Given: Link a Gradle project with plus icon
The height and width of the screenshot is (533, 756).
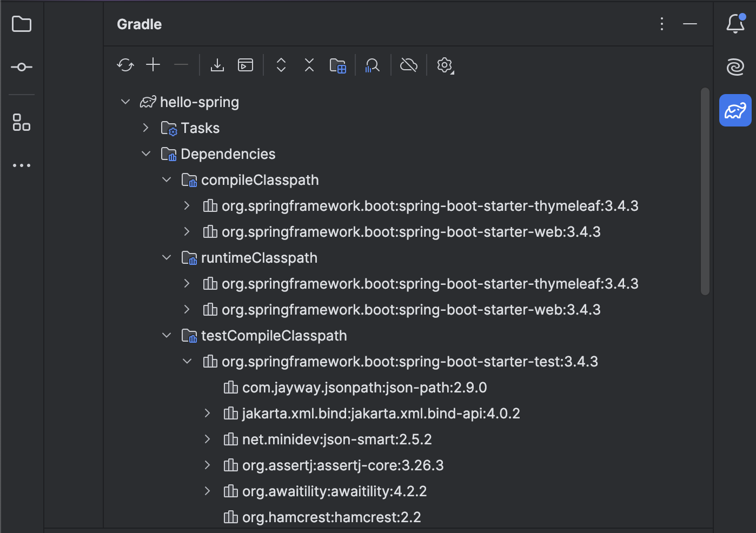Looking at the screenshot, I should click(x=154, y=65).
